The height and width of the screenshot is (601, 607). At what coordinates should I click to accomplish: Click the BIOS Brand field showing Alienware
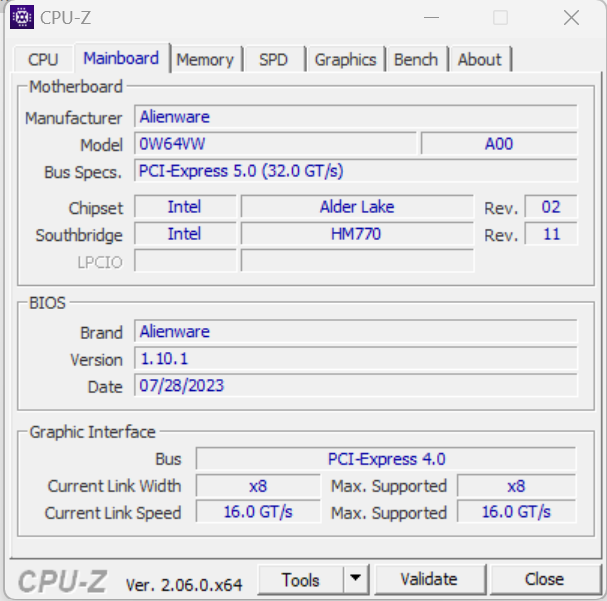coord(355,331)
